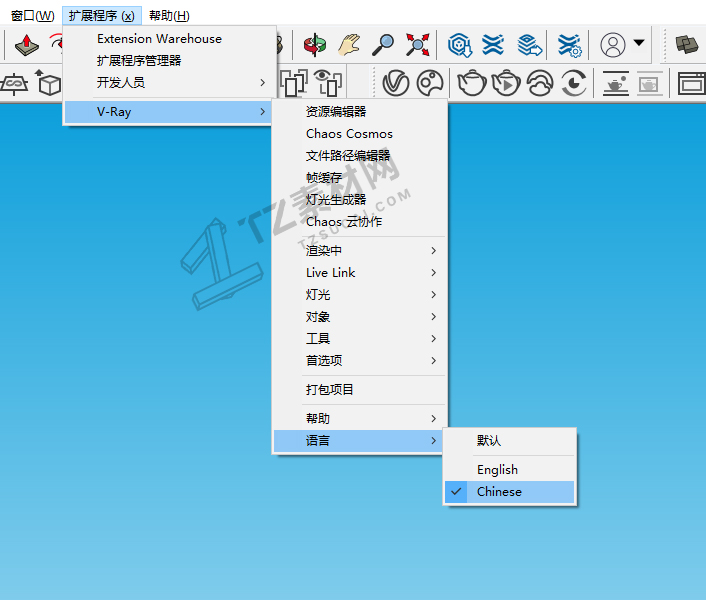706x600 pixels.
Task: Launch 灯光生成器 from the menu
Action: (x=359, y=199)
